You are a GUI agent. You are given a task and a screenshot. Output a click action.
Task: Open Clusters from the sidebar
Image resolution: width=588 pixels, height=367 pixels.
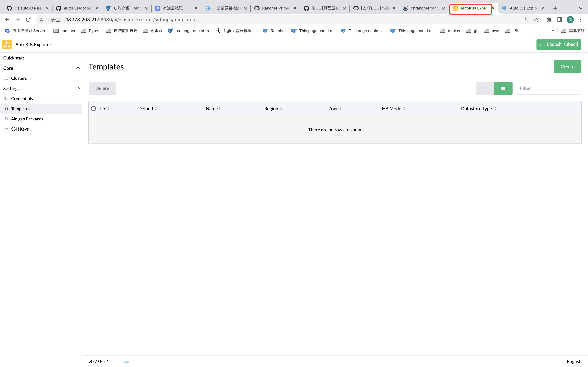point(19,78)
